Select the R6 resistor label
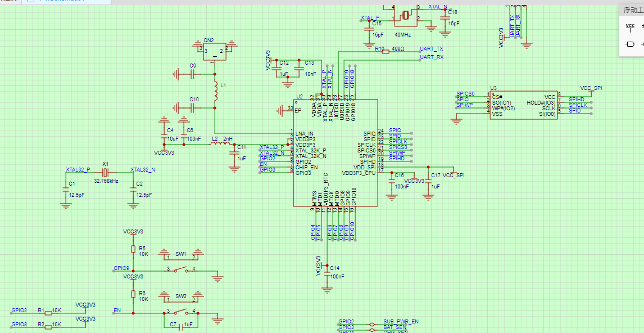The image size is (644, 333). (x=142, y=294)
